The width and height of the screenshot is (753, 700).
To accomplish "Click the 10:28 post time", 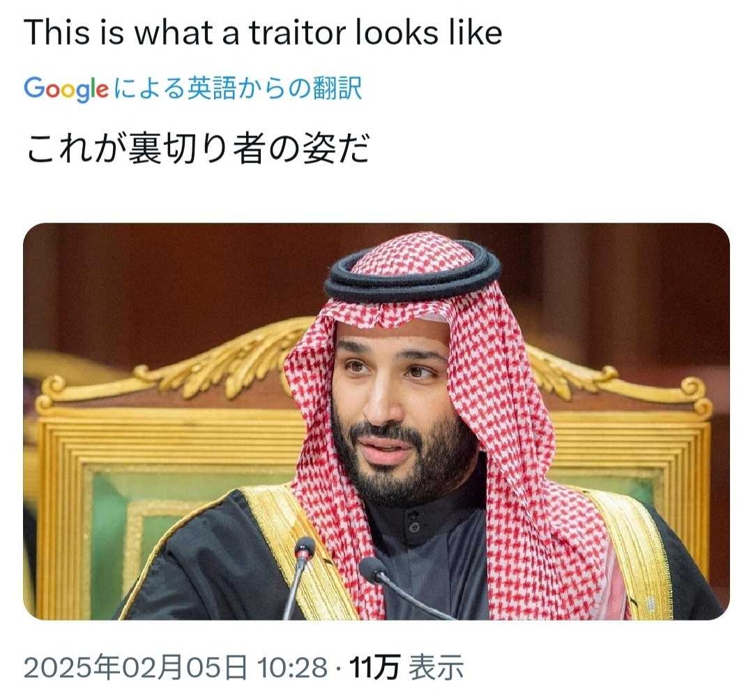I will (292, 667).
